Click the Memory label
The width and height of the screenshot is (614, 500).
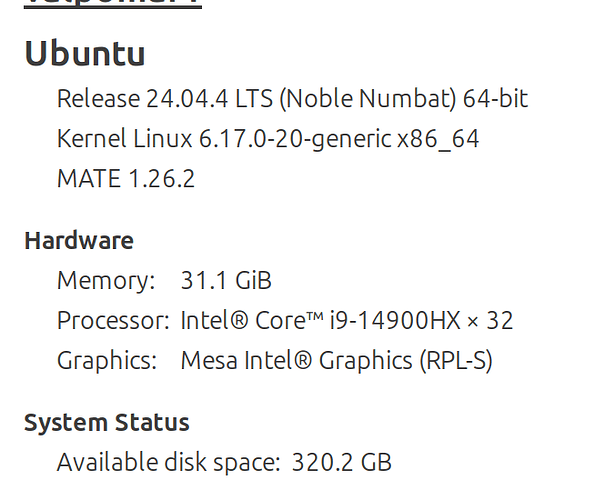106,280
